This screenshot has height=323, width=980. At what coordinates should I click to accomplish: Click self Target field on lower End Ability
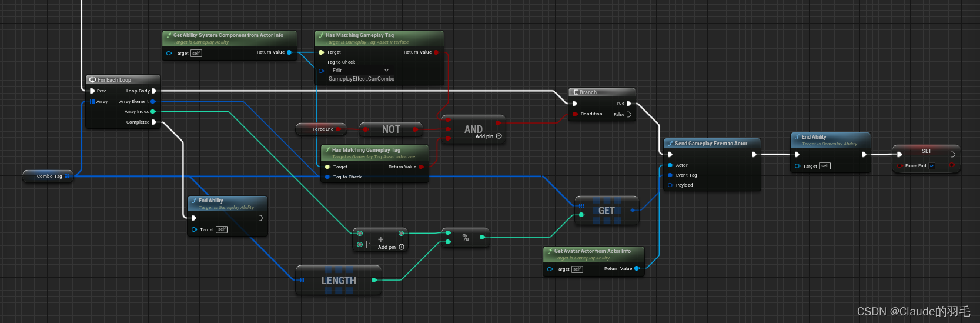(x=222, y=229)
